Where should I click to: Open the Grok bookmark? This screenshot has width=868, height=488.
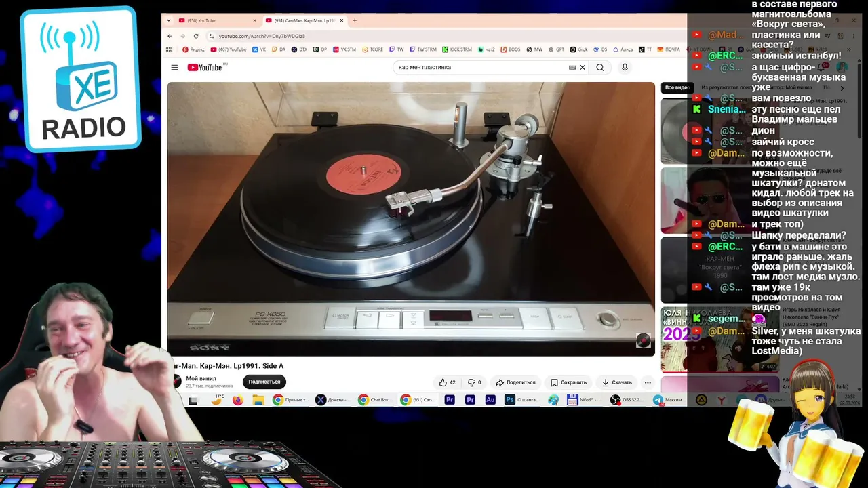(578, 49)
